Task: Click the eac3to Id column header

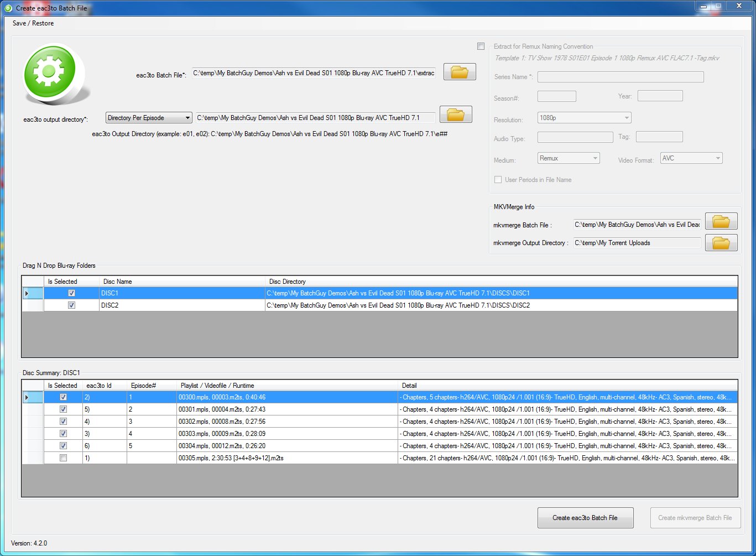Action: 105,386
